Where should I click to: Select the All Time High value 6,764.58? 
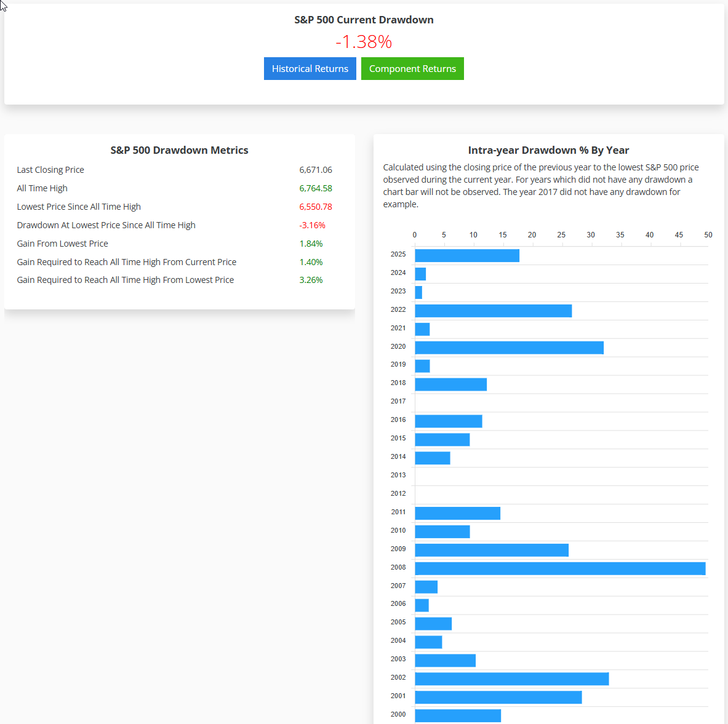316,188
